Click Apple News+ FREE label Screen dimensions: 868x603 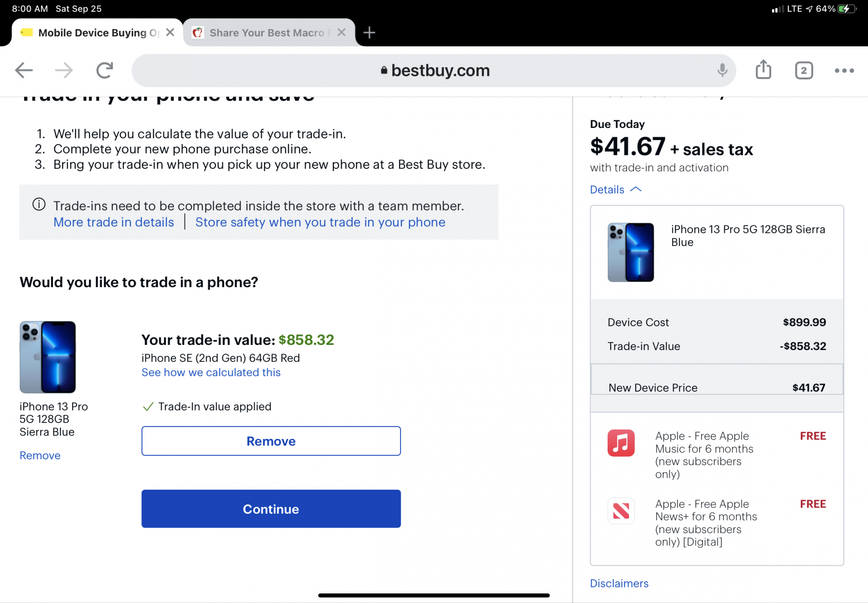813,504
